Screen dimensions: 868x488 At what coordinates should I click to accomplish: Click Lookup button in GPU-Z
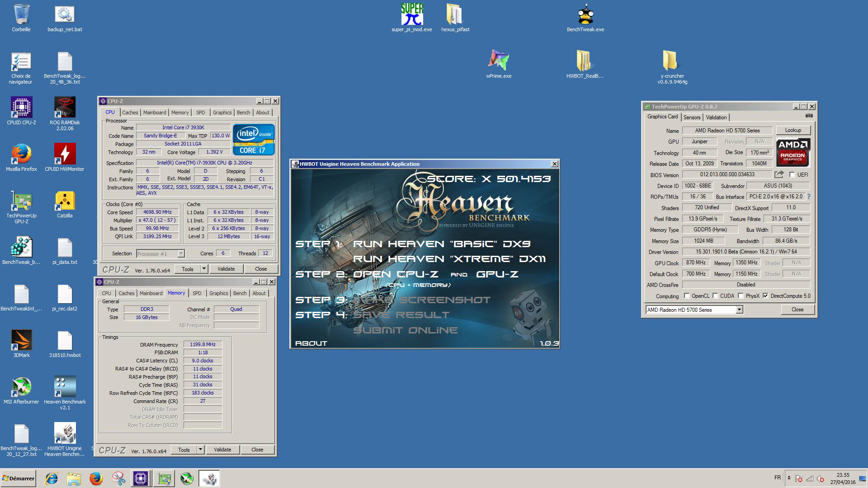click(793, 130)
